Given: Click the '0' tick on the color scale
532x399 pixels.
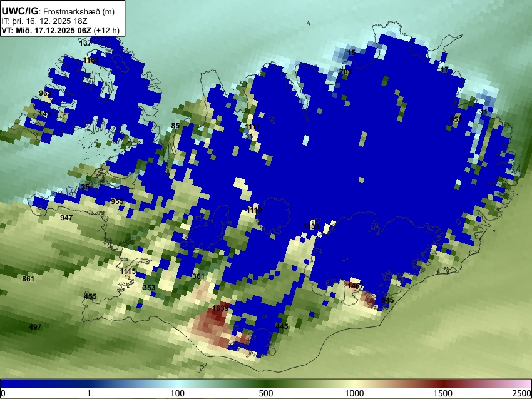Looking at the screenshot, I should click(3, 393).
